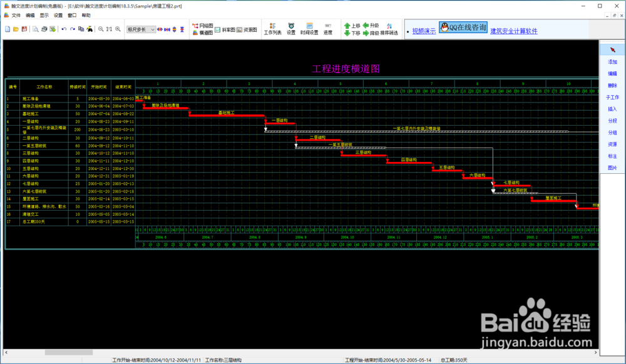626x364 pixels.
Task: Click the vertical shrink row height icon
Action: [182, 29]
